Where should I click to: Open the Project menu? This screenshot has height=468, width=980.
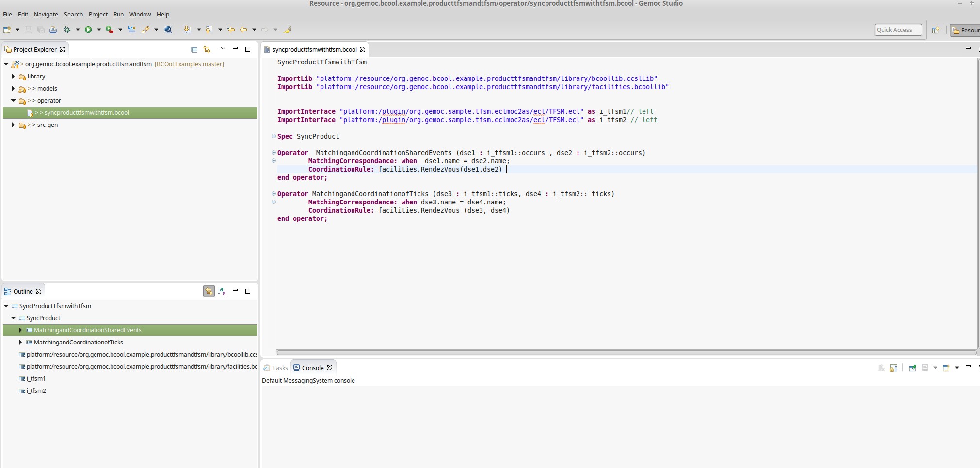coord(98,14)
